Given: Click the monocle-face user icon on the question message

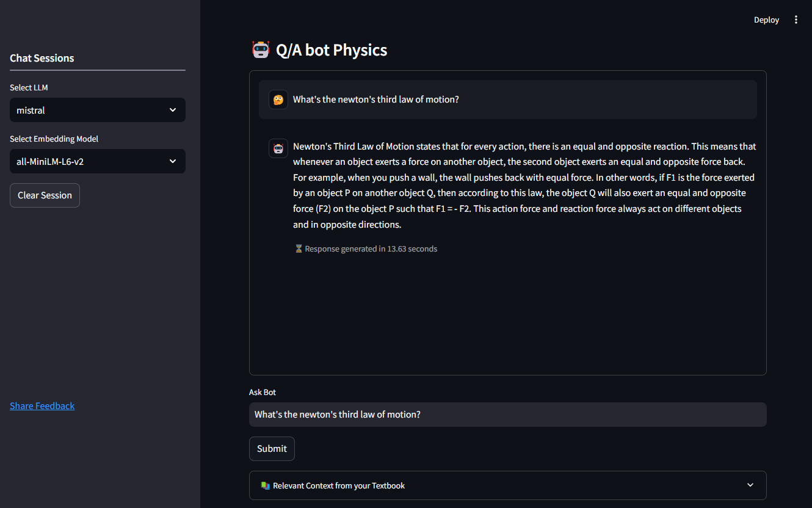Looking at the screenshot, I should [x=278, y=99].
